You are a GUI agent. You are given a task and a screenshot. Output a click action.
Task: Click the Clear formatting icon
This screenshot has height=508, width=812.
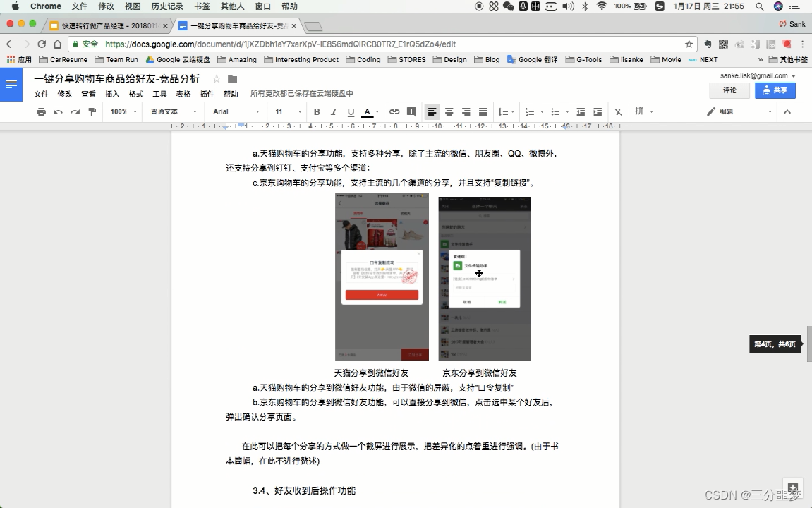(x=618, y=111)
